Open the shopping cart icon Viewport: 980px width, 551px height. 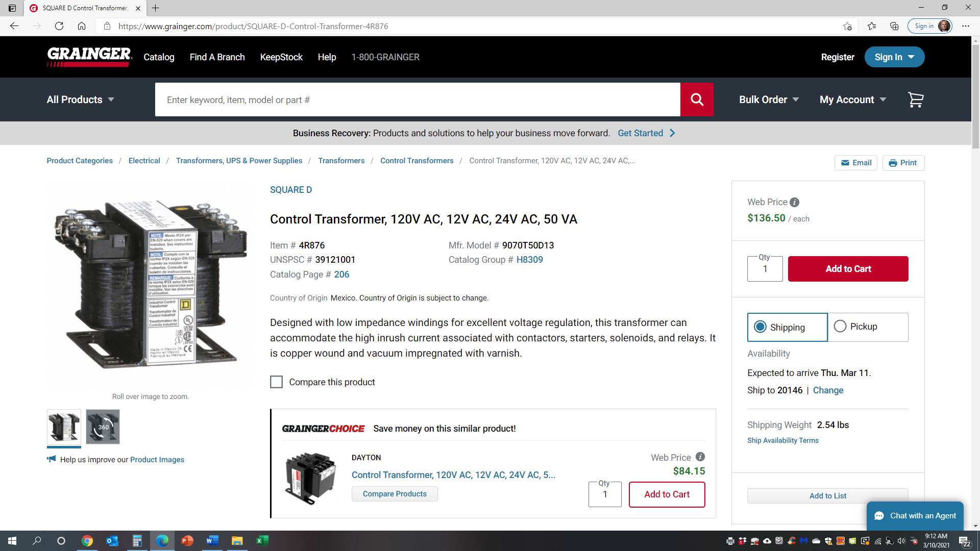click(916, 99)
